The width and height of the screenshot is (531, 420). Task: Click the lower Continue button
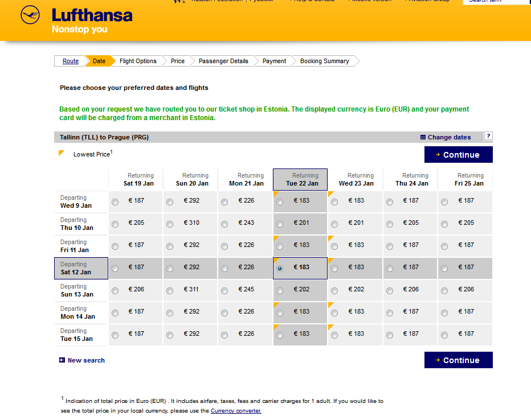458,360
